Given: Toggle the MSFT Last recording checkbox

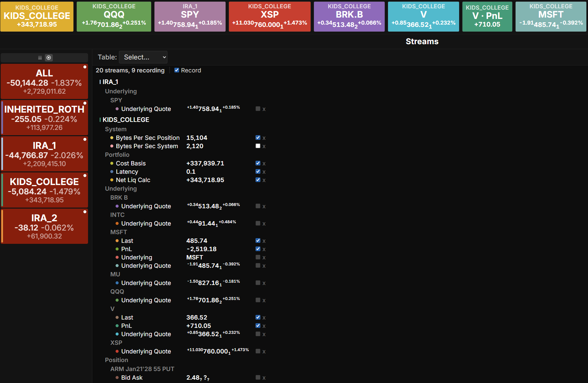Looking at the screenshot, I should click(x=258, y=240).
